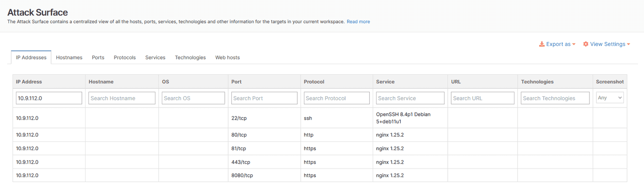Viewport: 644px width, 187px height.
Task: Select the Protocols tab
Action: pos(125,57)
